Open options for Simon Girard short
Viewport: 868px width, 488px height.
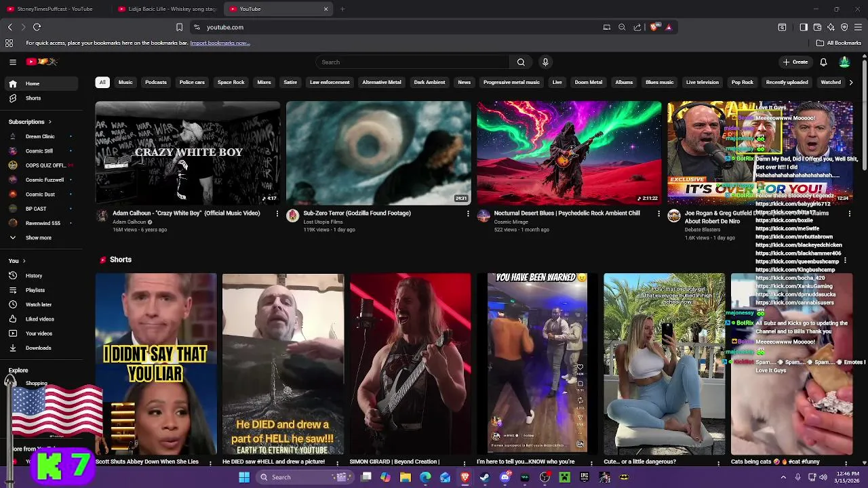[464, 463]
